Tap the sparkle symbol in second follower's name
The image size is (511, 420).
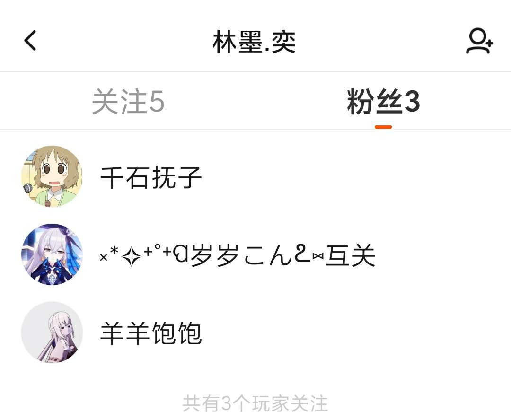click(132, 256)
